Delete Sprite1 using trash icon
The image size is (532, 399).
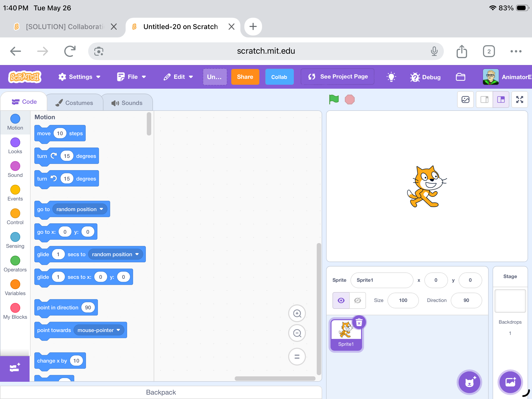pyautogui.click(x=359, y=322)
